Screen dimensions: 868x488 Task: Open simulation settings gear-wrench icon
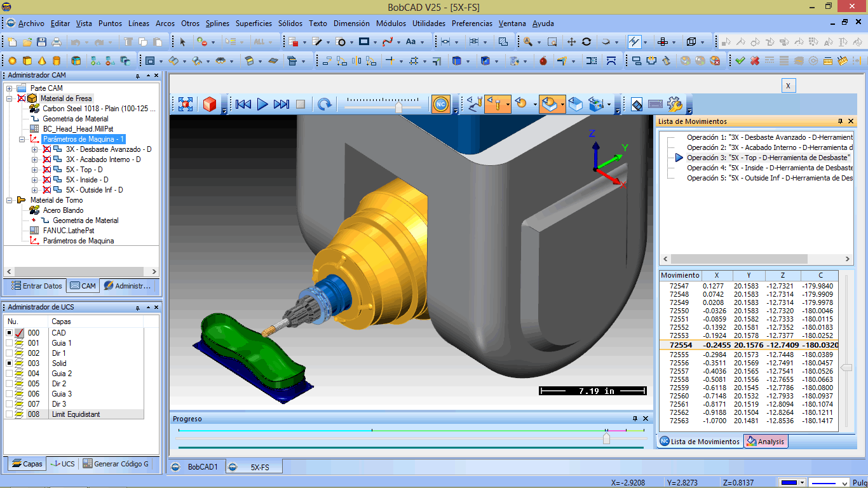675,104
